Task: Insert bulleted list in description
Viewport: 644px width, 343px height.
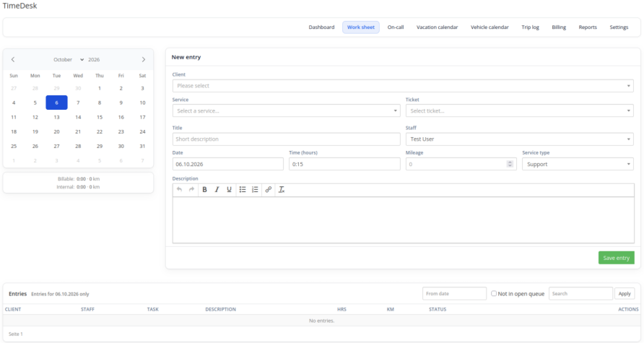Action: pyautogui.click(x=243, y=189)
